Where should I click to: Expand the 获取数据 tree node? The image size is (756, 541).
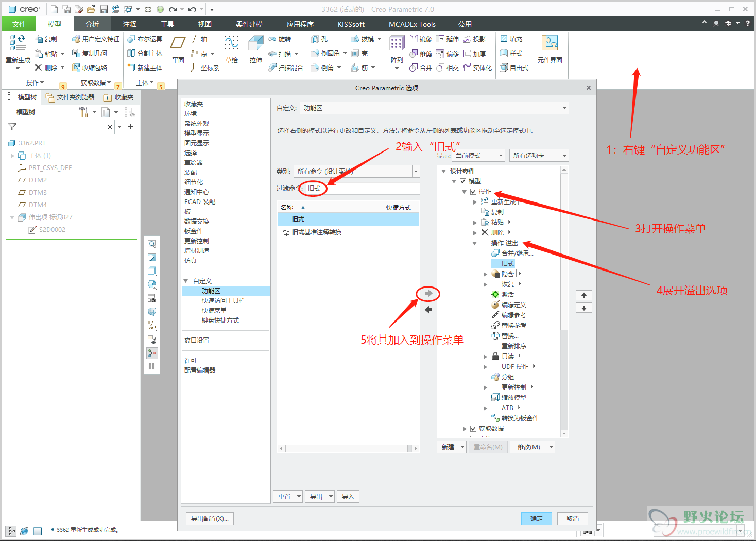point(465,429)
